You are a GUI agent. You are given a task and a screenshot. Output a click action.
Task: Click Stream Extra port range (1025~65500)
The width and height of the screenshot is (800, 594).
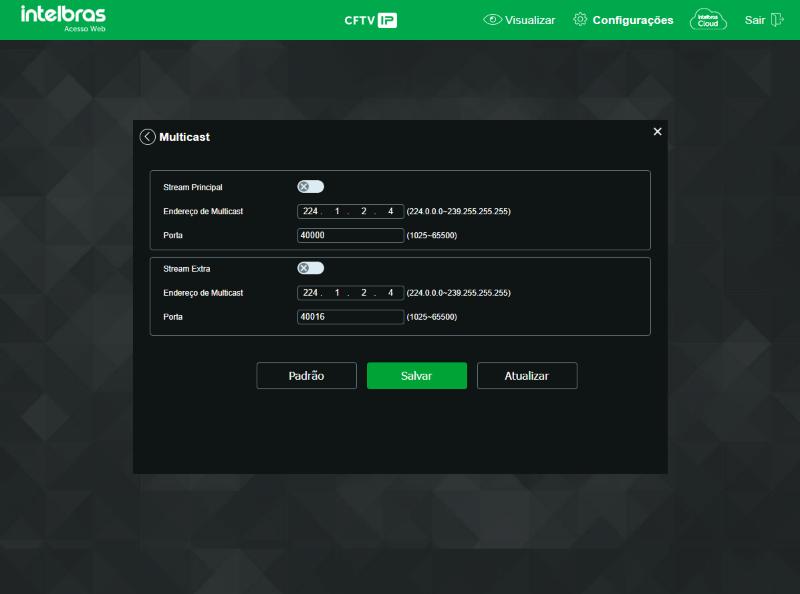432,317
